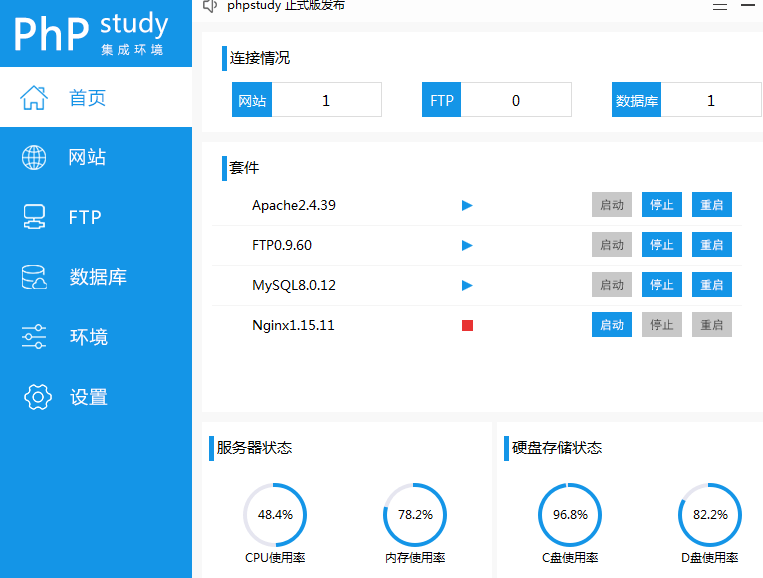Click 内存使用率 label text
This screenshot has height=578, width=763.
tap(415, 558)
